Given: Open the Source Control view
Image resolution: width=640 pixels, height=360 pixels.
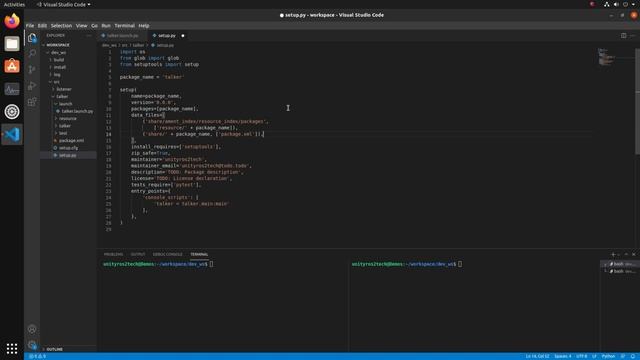Looking at the screenshot, I should [x=32, y=69].
